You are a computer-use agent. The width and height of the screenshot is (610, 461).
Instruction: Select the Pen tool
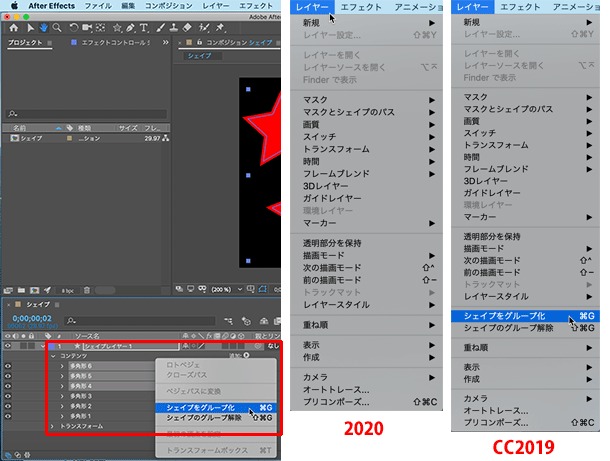click(x=130, y=28)
